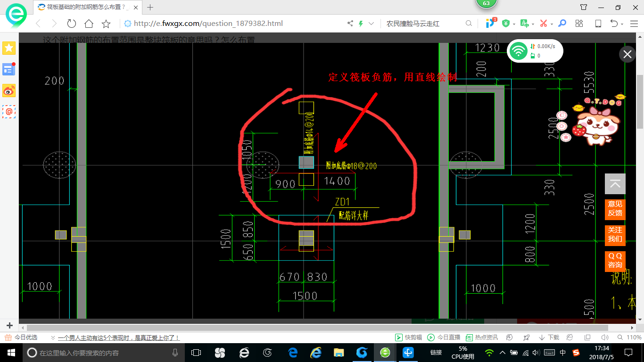The height and width of the screenshot is (362, 644).
Task: Open 下载 downloads in the status bar
Action: click(x=549, y=337)
